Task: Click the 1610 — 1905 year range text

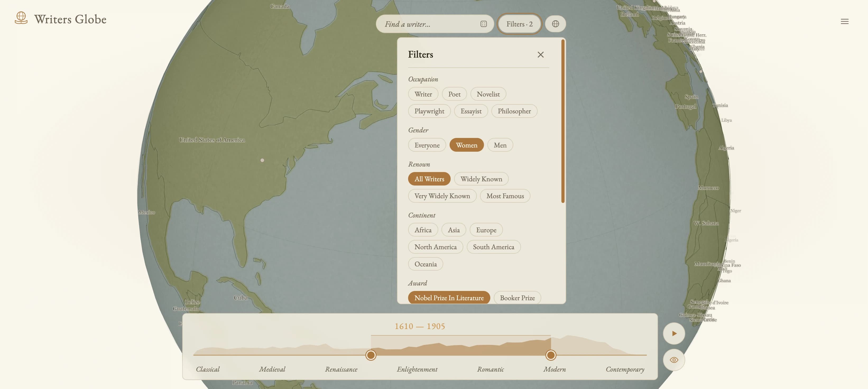Action: 420,326
